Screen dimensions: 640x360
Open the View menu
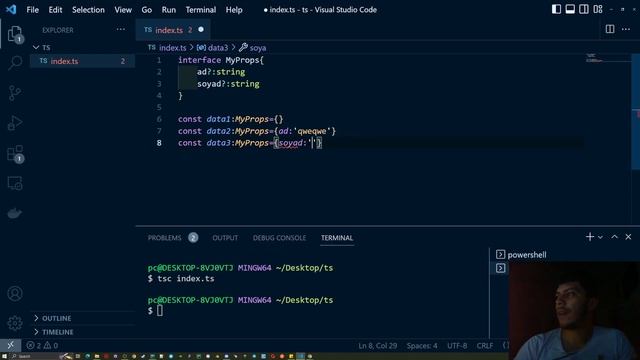coord(123,10)
